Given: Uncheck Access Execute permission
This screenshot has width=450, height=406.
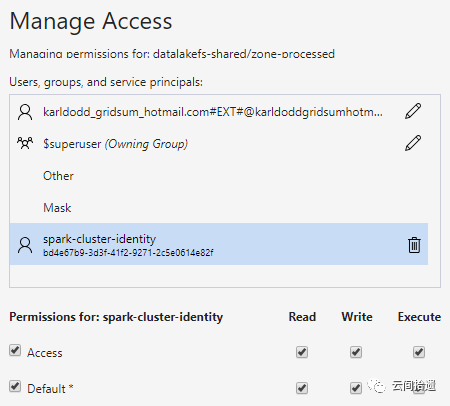Looking at the screenshot, I should click(x=419, y=352).
